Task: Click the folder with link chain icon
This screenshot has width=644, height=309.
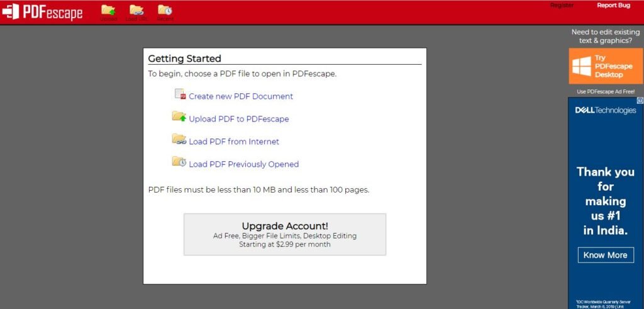Action: (179, 139)
